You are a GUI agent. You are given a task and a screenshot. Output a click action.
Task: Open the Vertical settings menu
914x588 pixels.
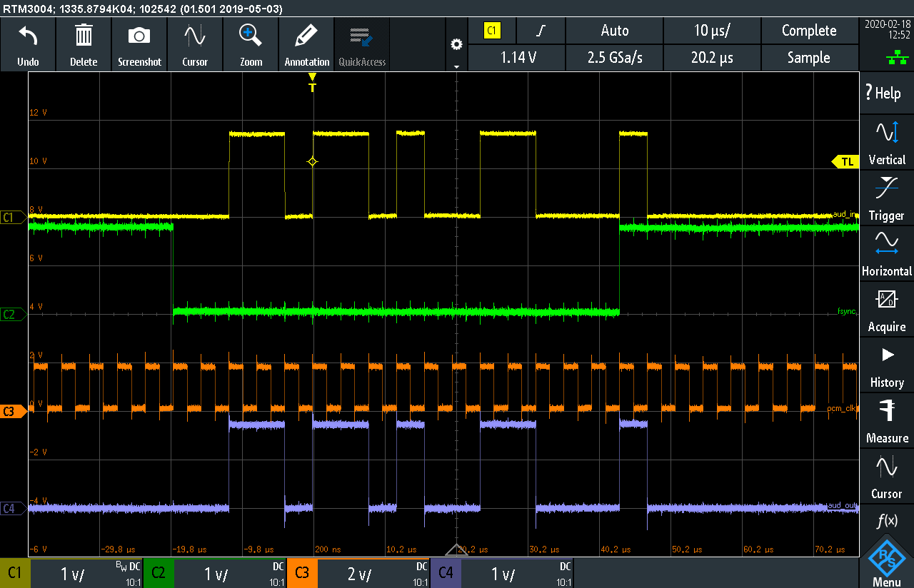tap(886, 143)
